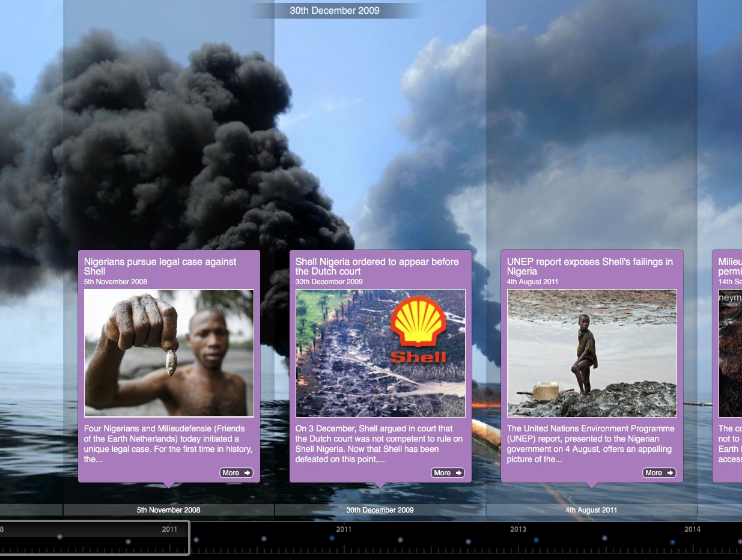Select the 'UNEP report exposes Shell's failings' title
The image size is (742, 560).
(x=589, y=266)
